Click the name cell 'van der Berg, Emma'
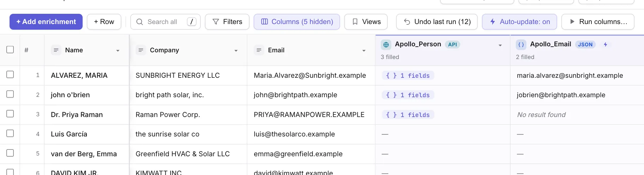Screen dimensions: 644x175 (x=87, y=154)
